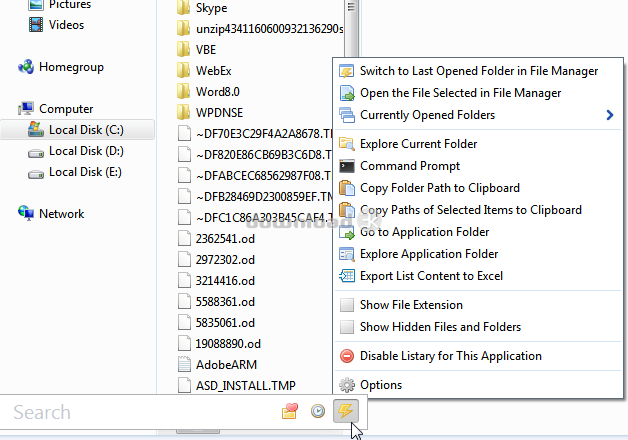The image size is (628, 440).
Task: Select Copy Folder Path to Clipboard
Action: click(x=439, y=188)
